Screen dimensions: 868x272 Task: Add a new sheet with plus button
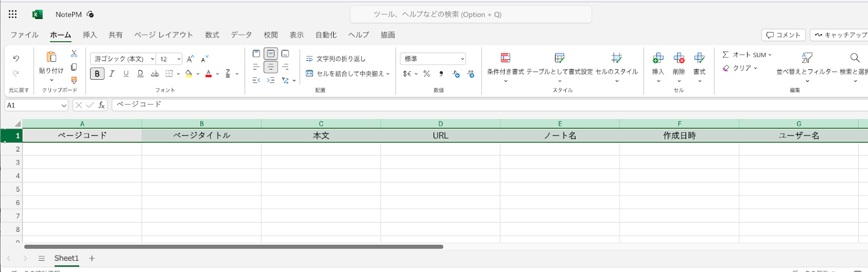pos(92,258)
